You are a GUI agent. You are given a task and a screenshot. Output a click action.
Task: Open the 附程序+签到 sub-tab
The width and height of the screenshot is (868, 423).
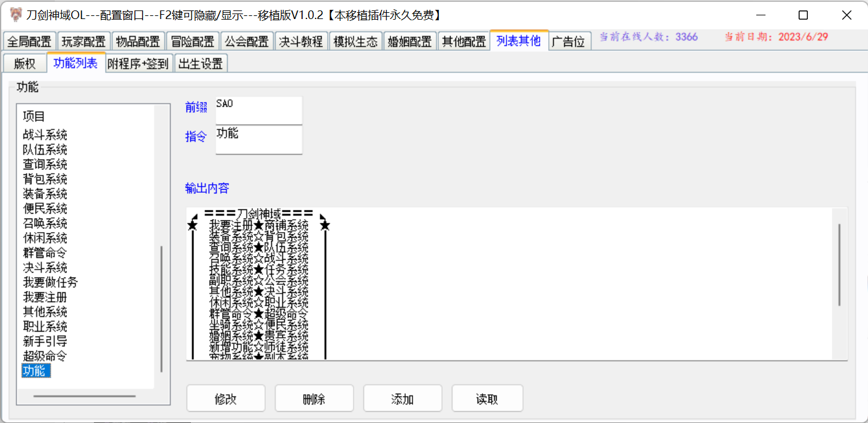[x=138, y=63]
